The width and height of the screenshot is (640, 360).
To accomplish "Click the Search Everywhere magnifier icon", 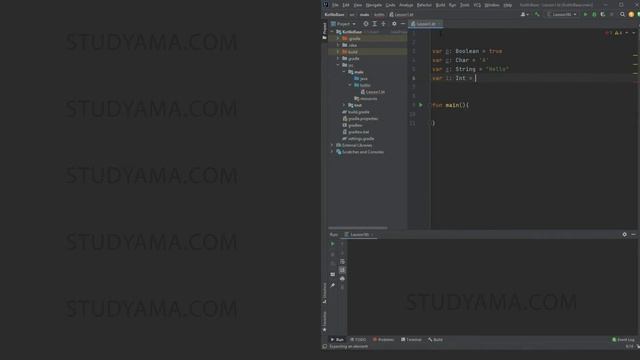I will pos(622,14).
